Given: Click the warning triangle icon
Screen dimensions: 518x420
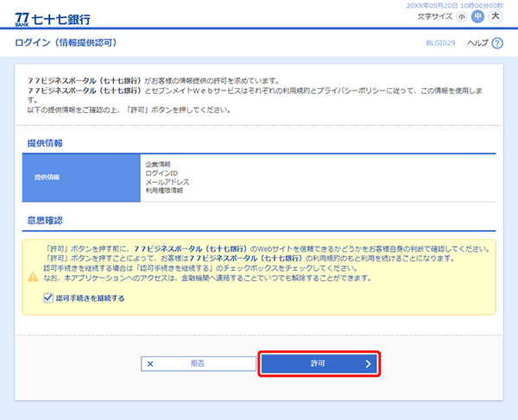Looking at the screenshot, I should (x=33, y=277).
